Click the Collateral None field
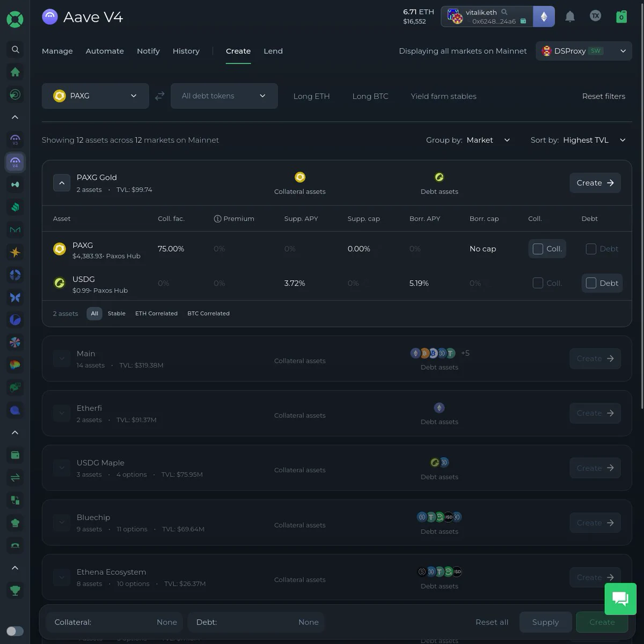 click(115, 622)
